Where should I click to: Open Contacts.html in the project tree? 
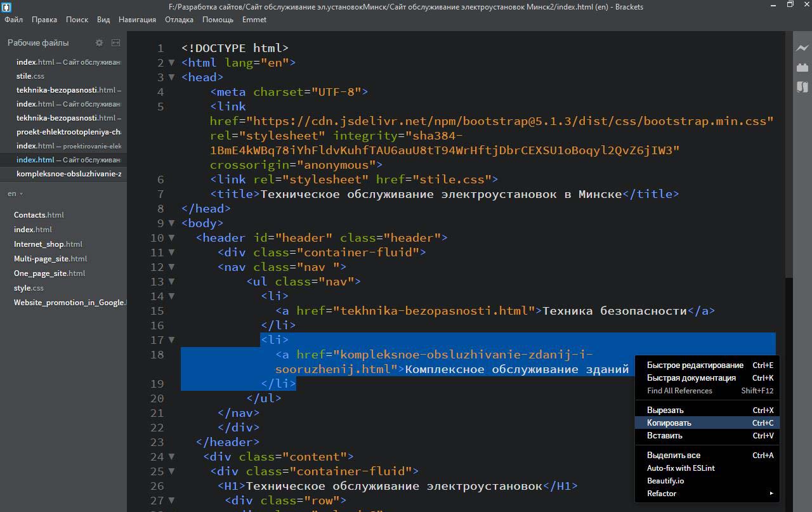[x=39, y=215]
